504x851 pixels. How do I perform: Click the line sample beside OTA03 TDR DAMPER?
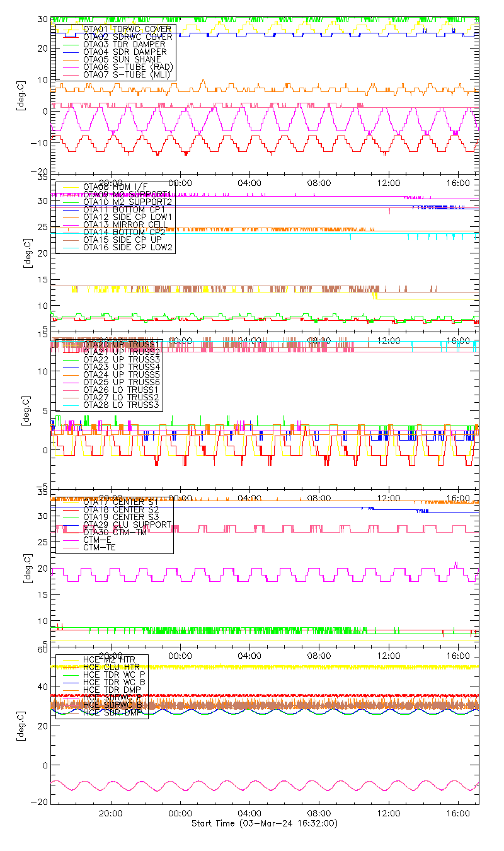pyautogui.click(x=68, y=45)
